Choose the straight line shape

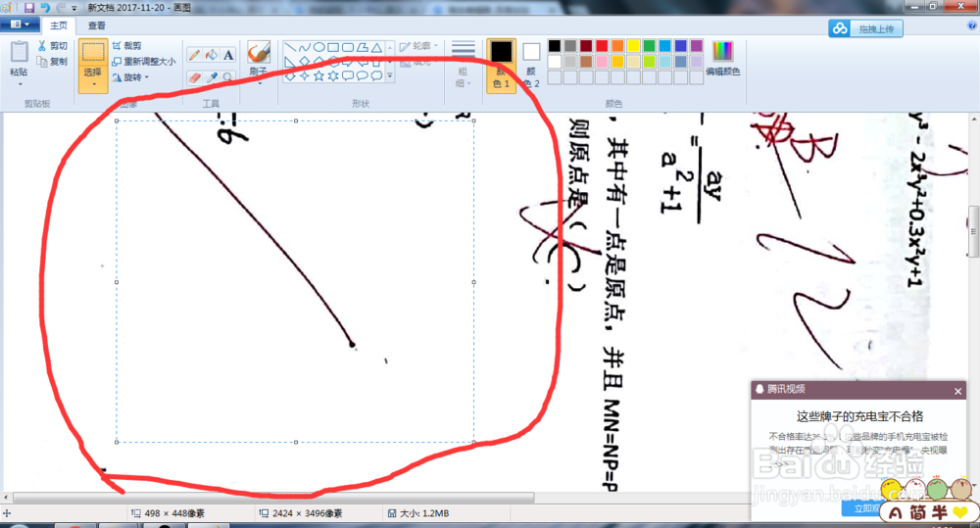pyautogui.click(x=290, y=47)
